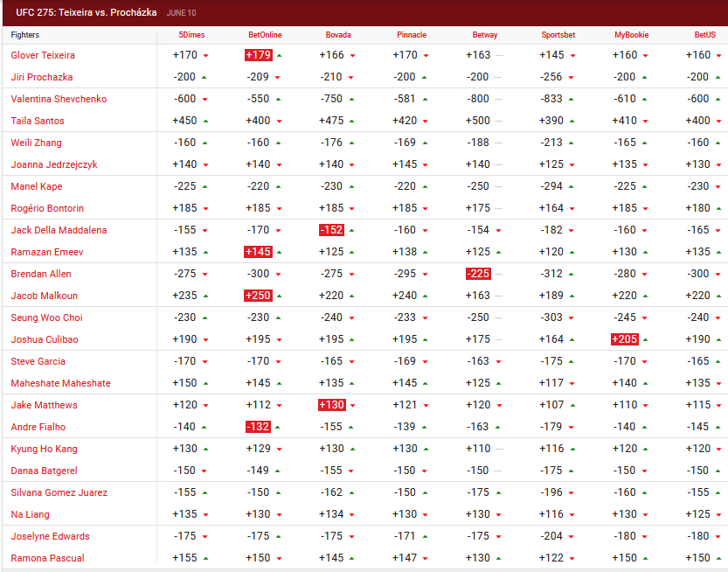Select highlighted -152 Bovada odds for Jack Della Maddalena
728x572 pixels.
(x=331, y=230)
